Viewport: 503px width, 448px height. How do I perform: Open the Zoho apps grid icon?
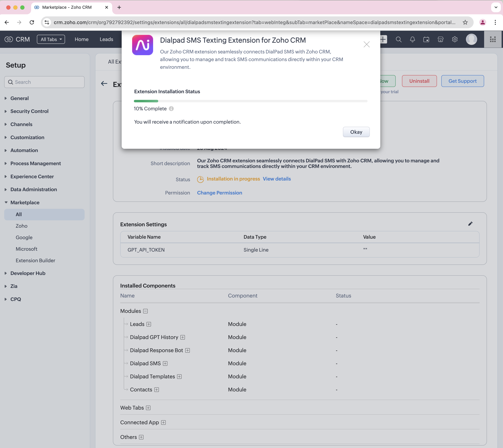point(493,39)
